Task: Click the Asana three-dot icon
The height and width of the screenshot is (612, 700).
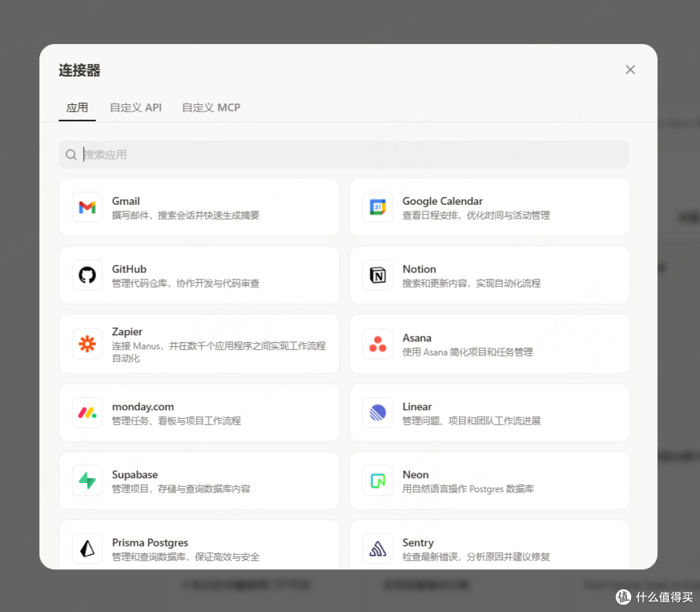Action: pyautogui.click(x=378, y=344)
